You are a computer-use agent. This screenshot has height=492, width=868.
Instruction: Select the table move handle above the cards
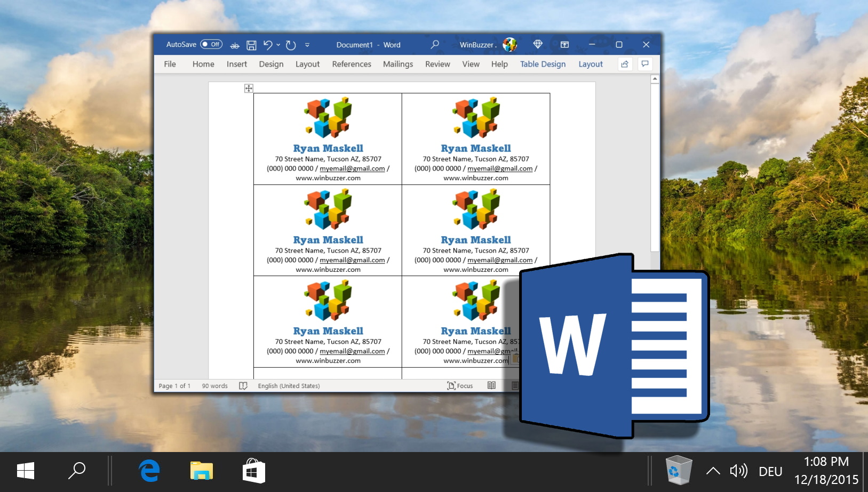pos(249,88)
